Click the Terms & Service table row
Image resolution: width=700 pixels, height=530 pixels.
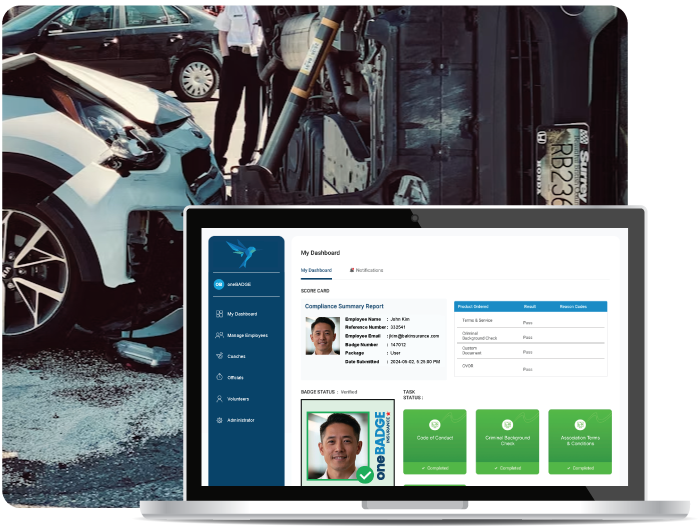point(530,321)
